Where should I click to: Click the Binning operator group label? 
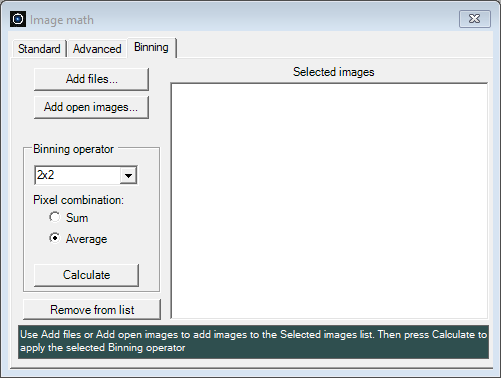coord(73,149)
